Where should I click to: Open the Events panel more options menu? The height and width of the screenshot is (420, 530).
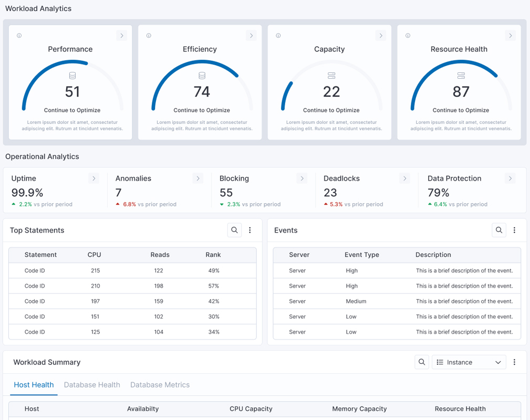point(514,230)
